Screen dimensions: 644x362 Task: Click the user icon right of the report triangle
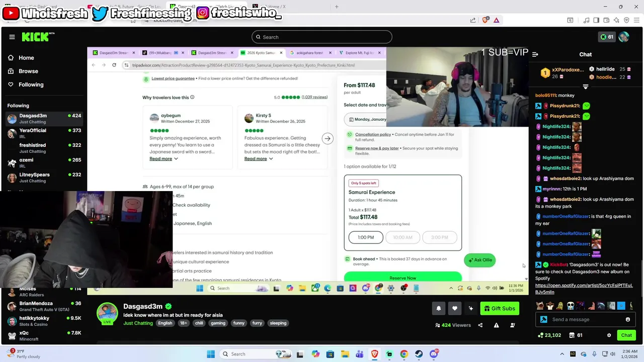[x=513, y=325]
